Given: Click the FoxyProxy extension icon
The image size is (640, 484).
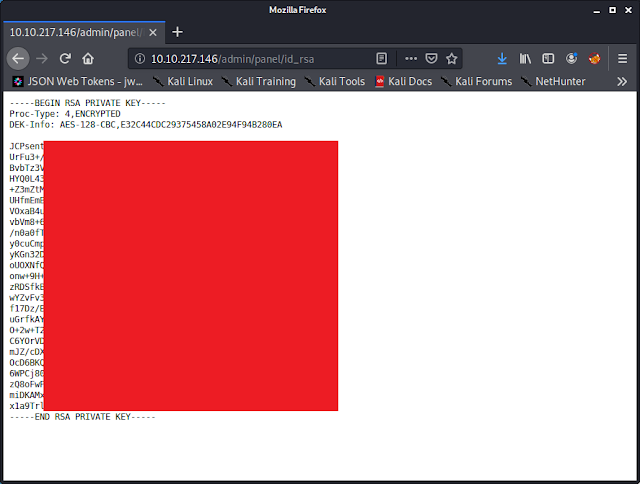Looking at the screenshot, I should coord(594,59).
